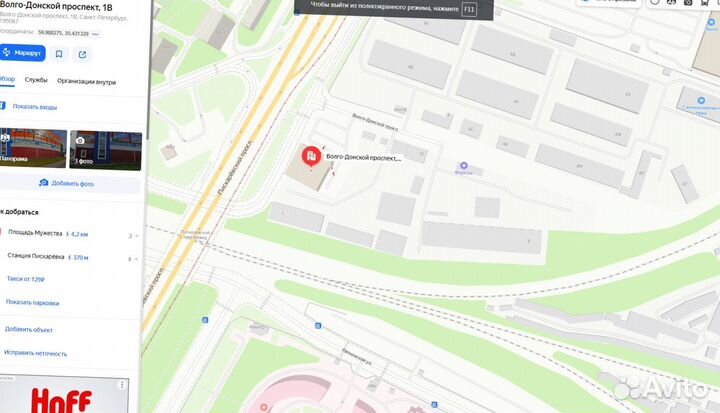This screenshot has width=720, height=413.
Task: Click the bus stop icon near Репинская ул.
Action: point(318,326)
